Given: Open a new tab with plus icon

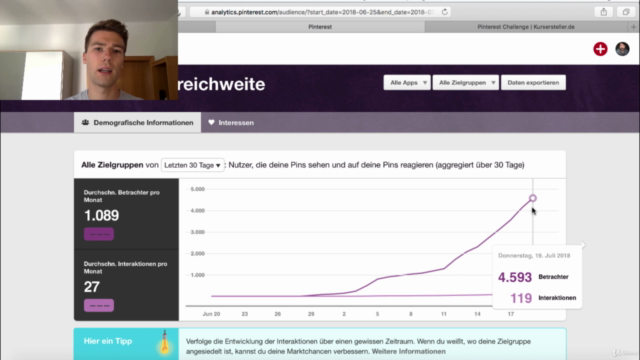Looking at the screenshot, I should tap(633, 27).
